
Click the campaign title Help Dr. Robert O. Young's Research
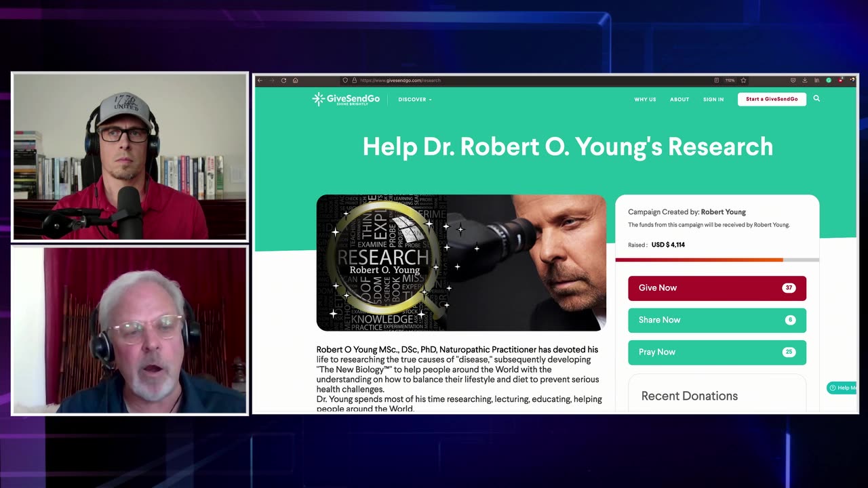tap(568, 146)
